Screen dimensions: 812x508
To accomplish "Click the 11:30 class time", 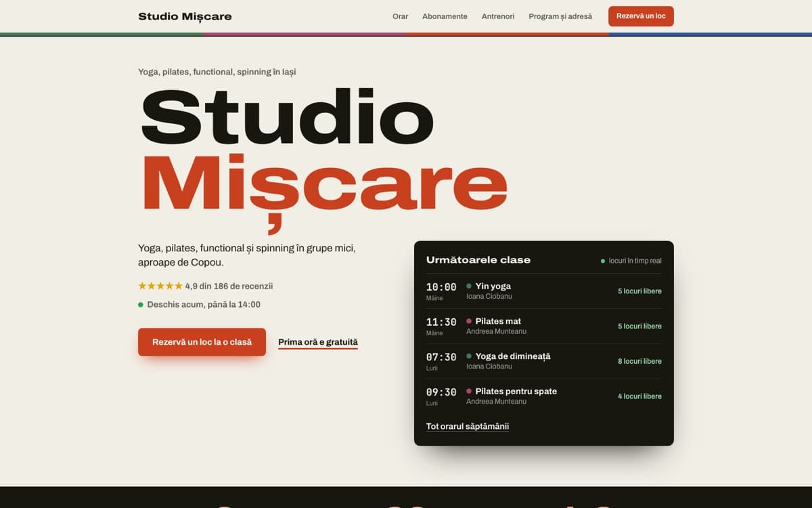I will pos(441,322).
